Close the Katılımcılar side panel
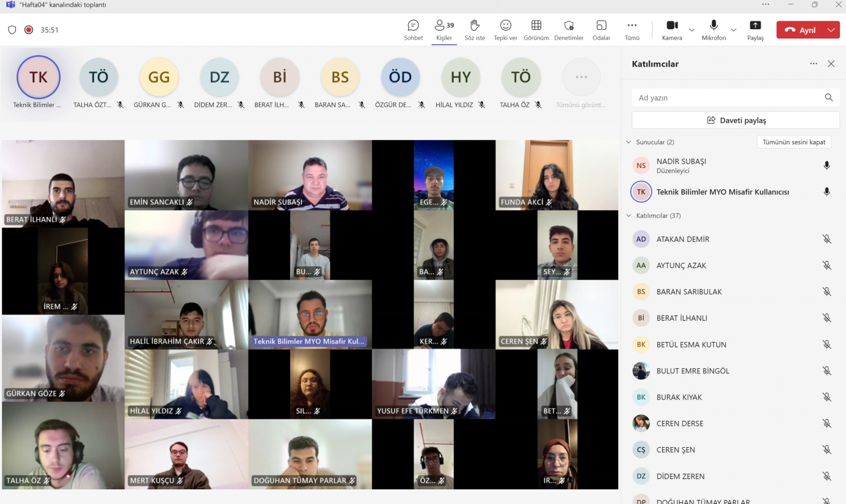Image resolution: width=846 pixels, height=504 pixels. pyautogui.click(x=831, y=64)
